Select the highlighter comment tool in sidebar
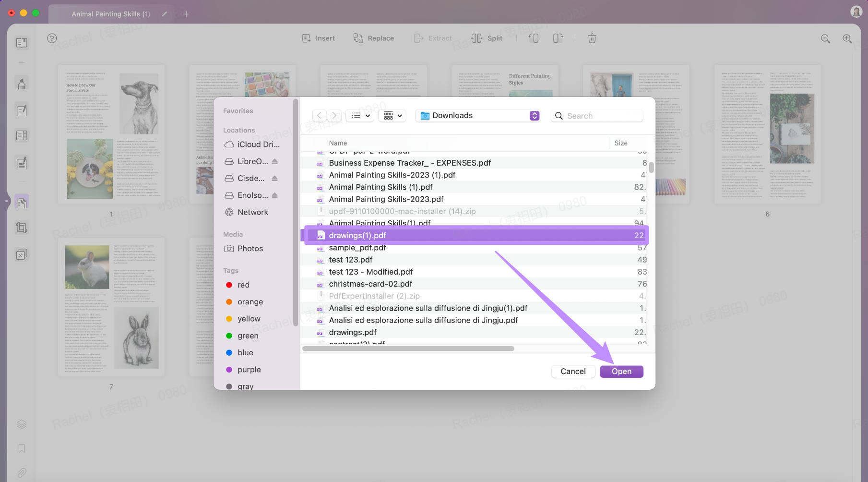The width and height of the screenshot is (868, 482). point(22,84)
